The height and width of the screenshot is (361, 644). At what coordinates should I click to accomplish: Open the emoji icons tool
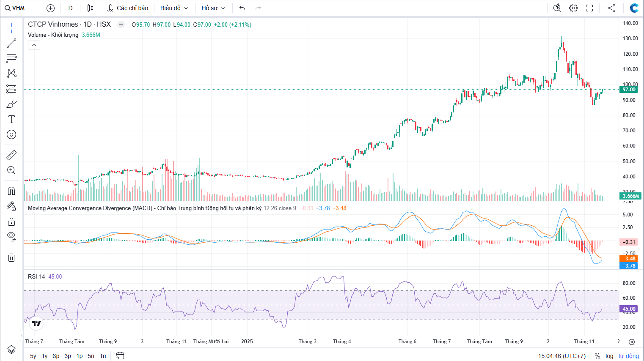pyautogui.click(x=11, y=134)
